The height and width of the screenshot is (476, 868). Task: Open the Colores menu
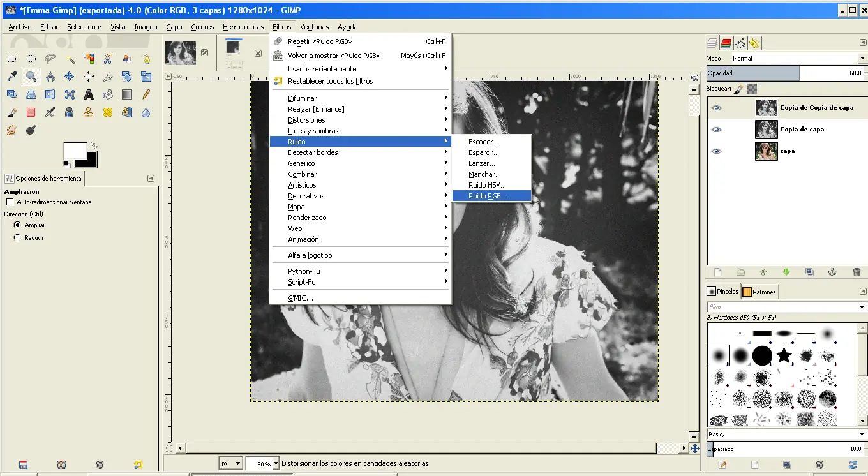[x=202, y=27]
